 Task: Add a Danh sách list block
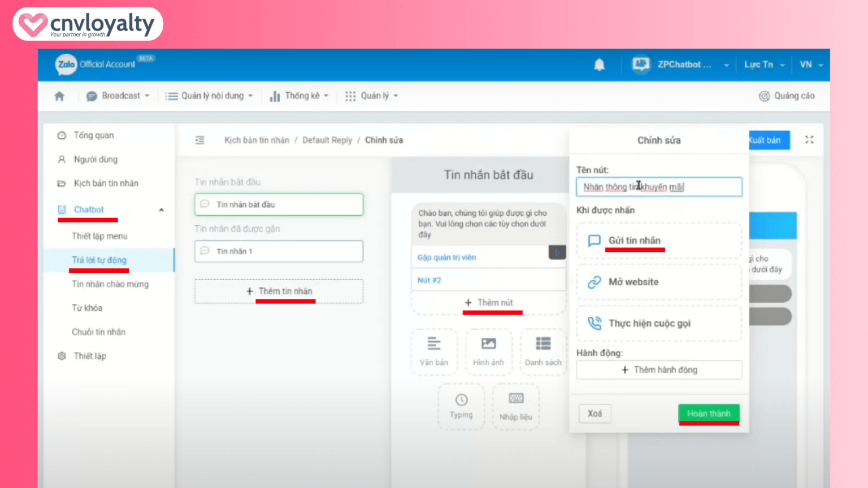coord(543,351)
